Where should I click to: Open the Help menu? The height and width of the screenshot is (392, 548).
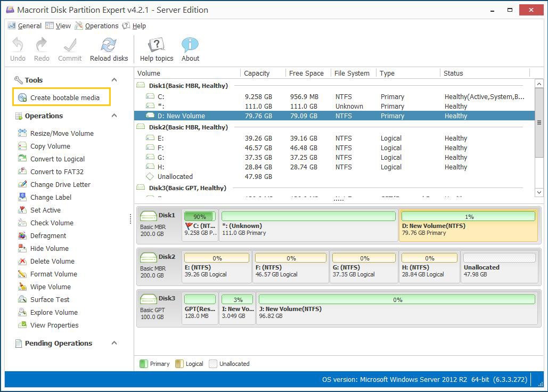134,26
